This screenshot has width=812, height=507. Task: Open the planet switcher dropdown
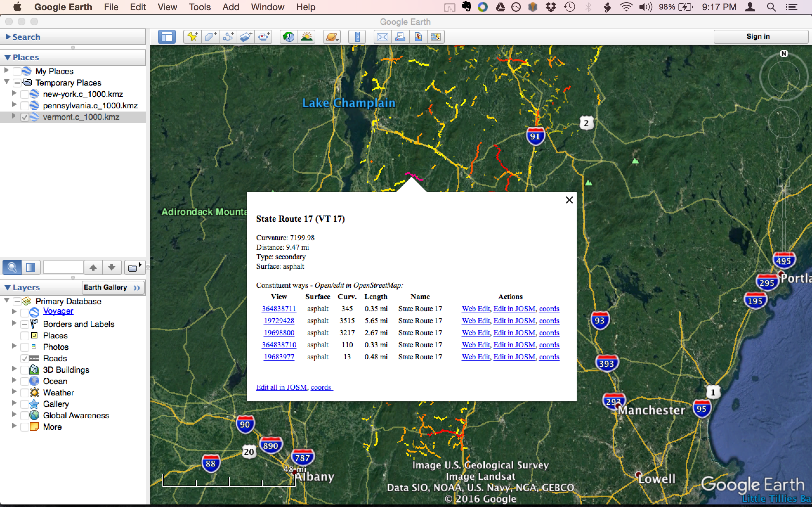(331, 36)
